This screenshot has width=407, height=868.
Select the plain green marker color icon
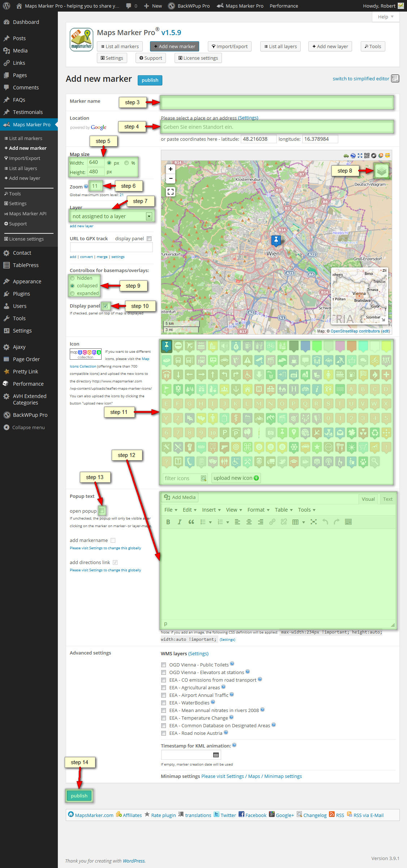pyautogui.click(x=317, y=346)
